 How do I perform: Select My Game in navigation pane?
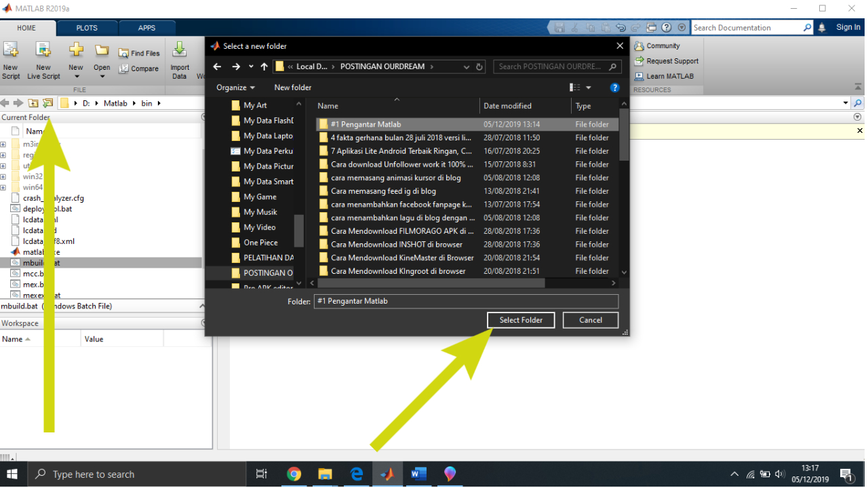pos(260,197)
